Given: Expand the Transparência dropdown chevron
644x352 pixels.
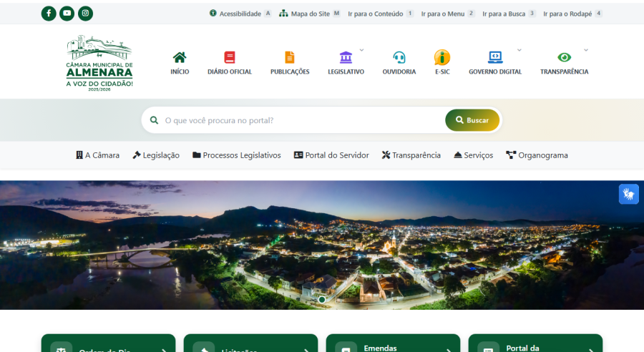Looking at the screenshot, I should pyautogui.click(x=585, y=50).
